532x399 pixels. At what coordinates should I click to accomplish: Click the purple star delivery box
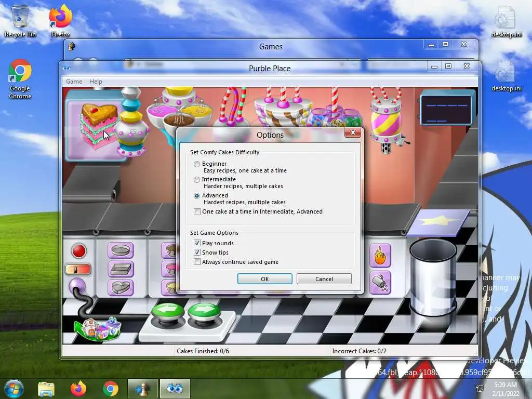point(438,222)
